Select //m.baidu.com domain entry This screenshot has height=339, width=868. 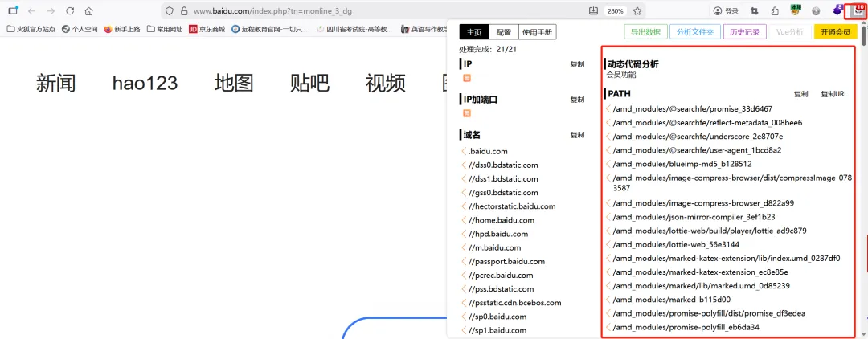[495, 247]
